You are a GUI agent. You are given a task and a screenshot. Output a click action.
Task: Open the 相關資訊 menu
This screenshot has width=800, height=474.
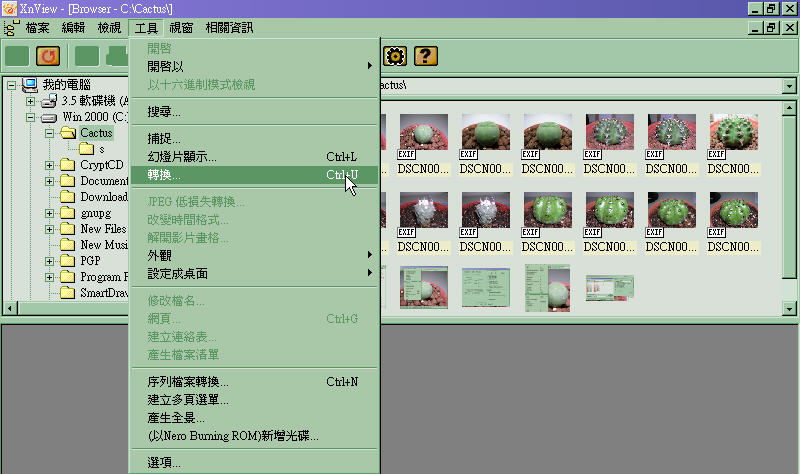[x=229, y=28]
